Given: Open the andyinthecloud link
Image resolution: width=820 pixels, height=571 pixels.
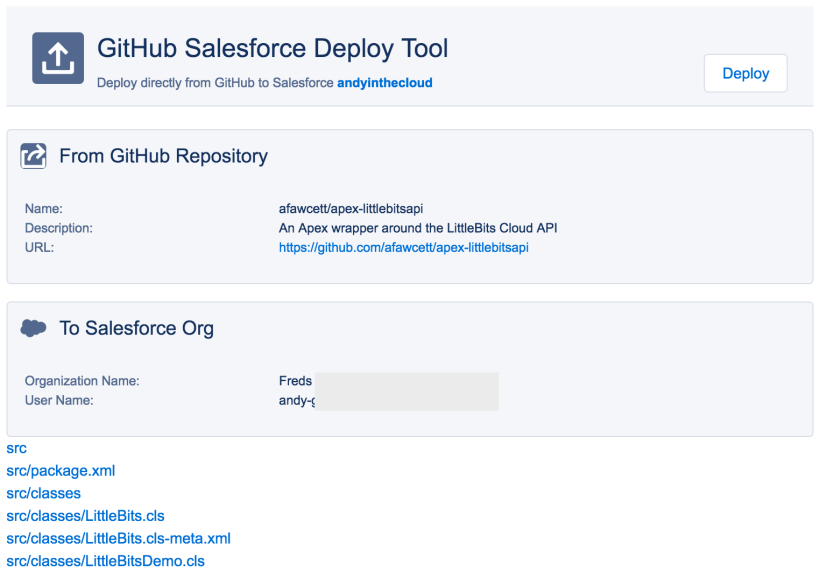Looking at the screenshot, I should coord(384,83).
